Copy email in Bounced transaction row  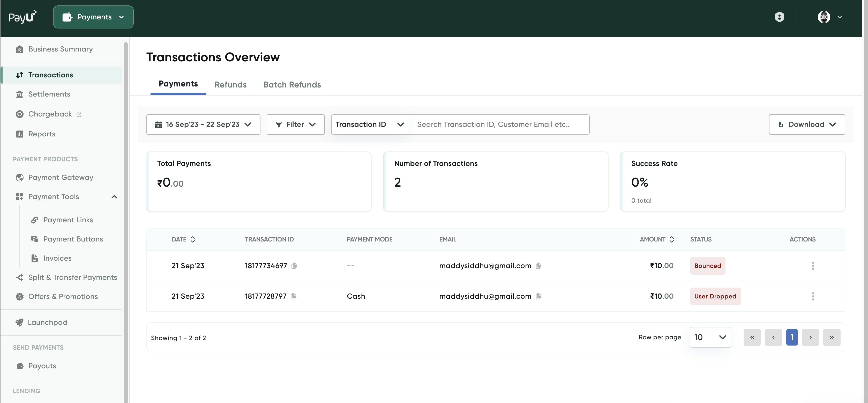point(538,266)
